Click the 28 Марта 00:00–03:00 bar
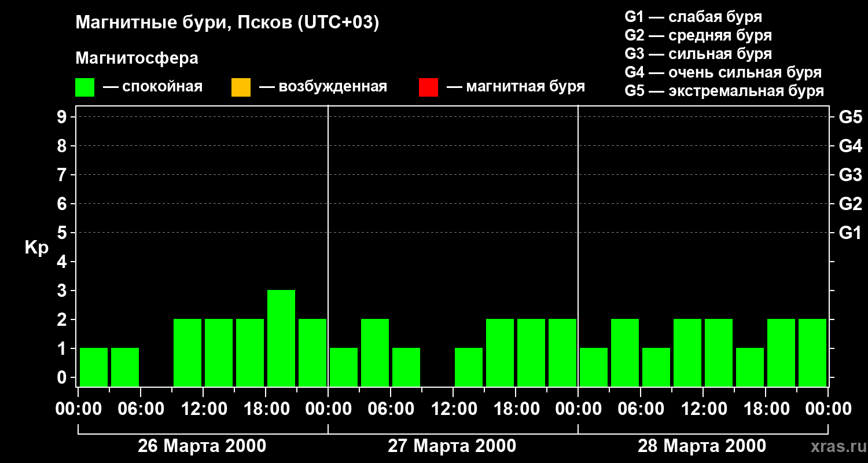 [594, 367]
